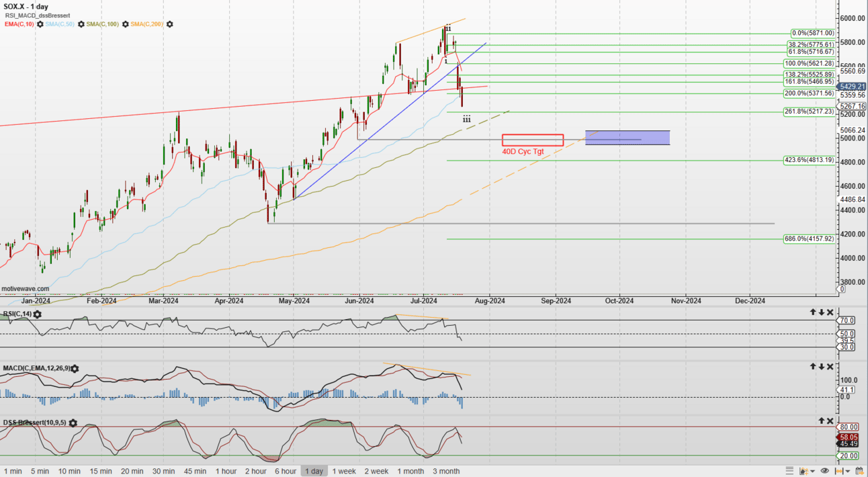Click the DSS Bressert(10,9,5) label

tap(35, 423)
